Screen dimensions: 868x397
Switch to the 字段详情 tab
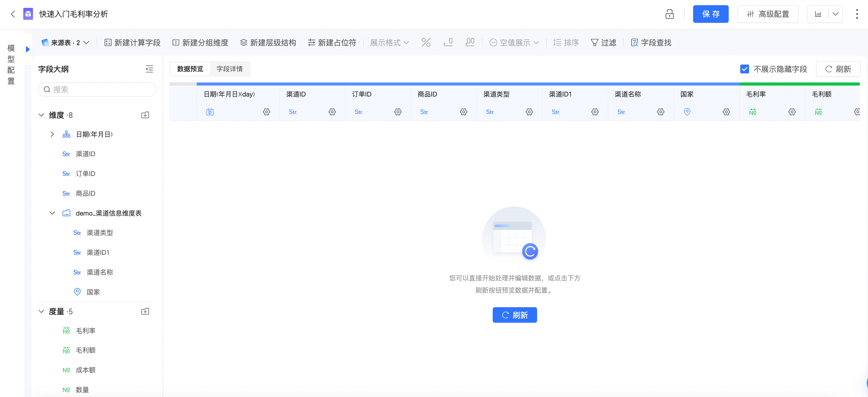click(x=229, y=69)
